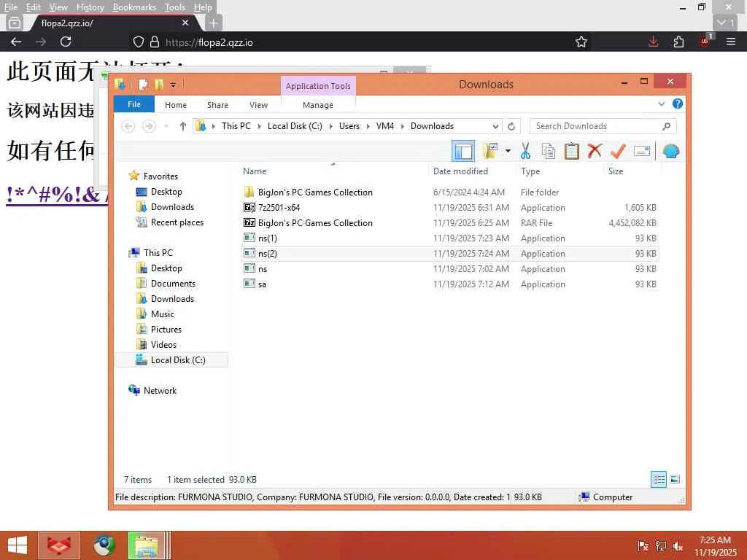Click the Copy icon in Explorer toolbar
The width and height of the screenshot is (747, 560).
pyautogui.click(x=549, y=152)
